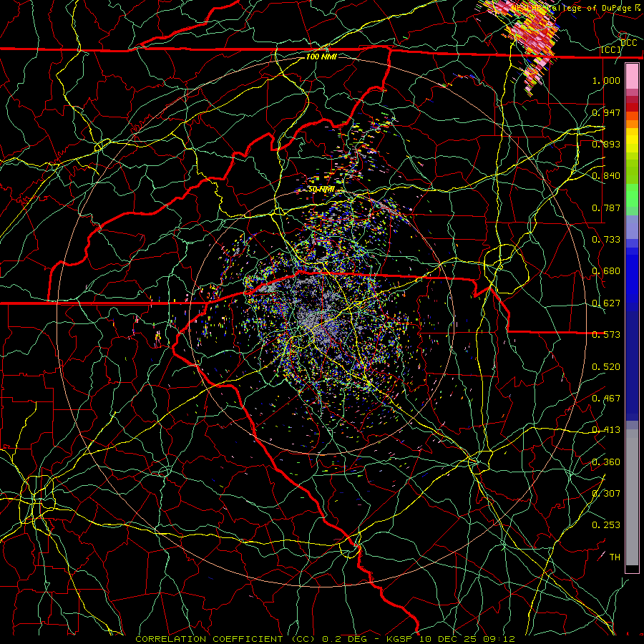644x644 pixels.
Task: Click the [CC] product label above the legend
Action: (x=611, y=50)
